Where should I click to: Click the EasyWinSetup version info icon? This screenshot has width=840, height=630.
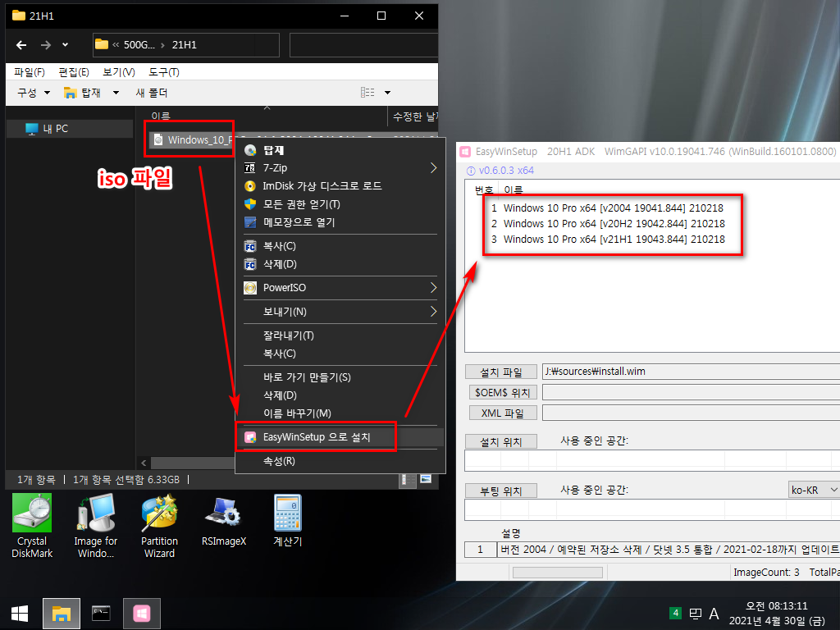[x=471, y=171]
